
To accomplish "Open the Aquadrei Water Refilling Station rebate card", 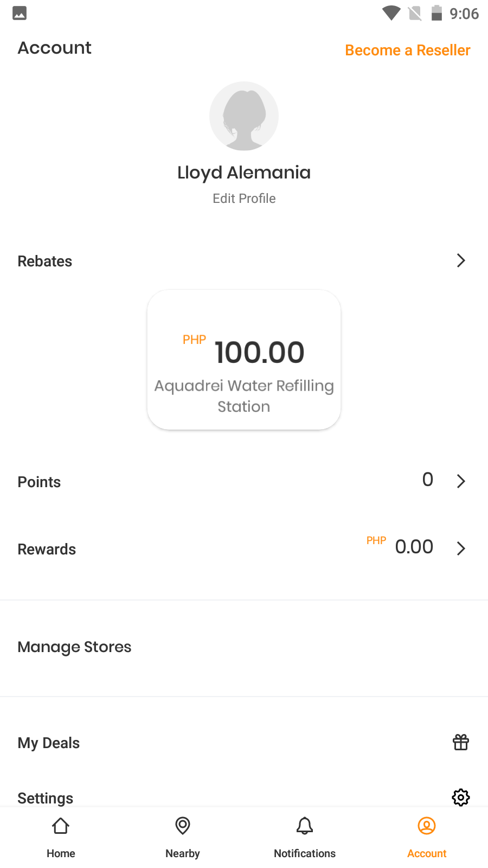I will tap(244, 360).
